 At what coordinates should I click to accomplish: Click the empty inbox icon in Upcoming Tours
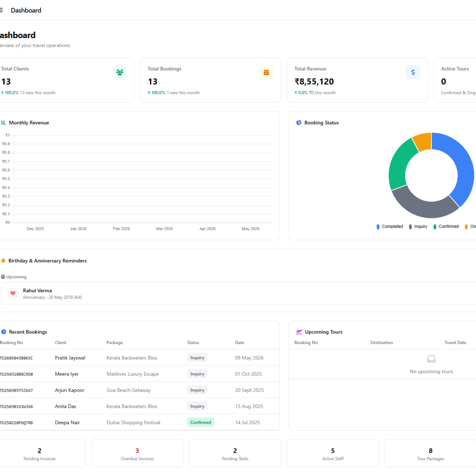(x=431, y=359)
